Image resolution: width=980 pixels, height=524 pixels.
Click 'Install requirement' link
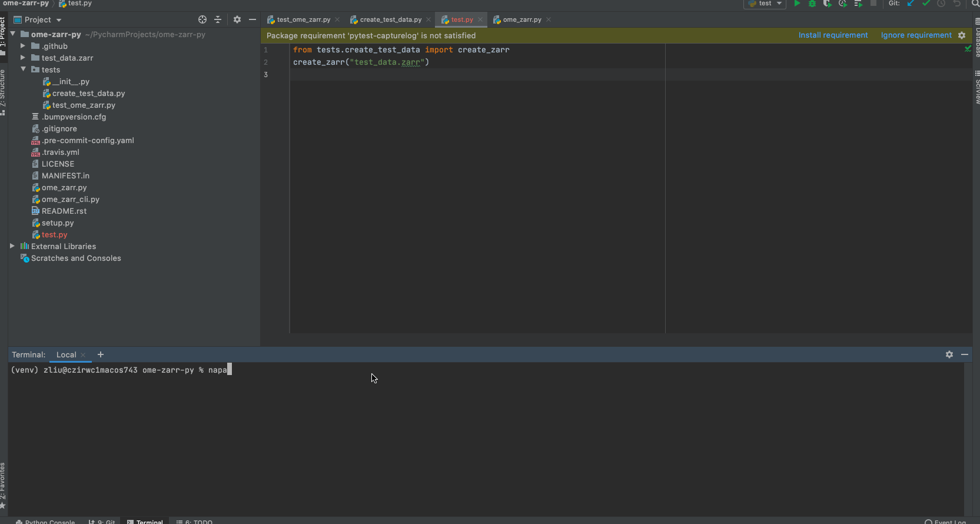[x=833, y=35]
